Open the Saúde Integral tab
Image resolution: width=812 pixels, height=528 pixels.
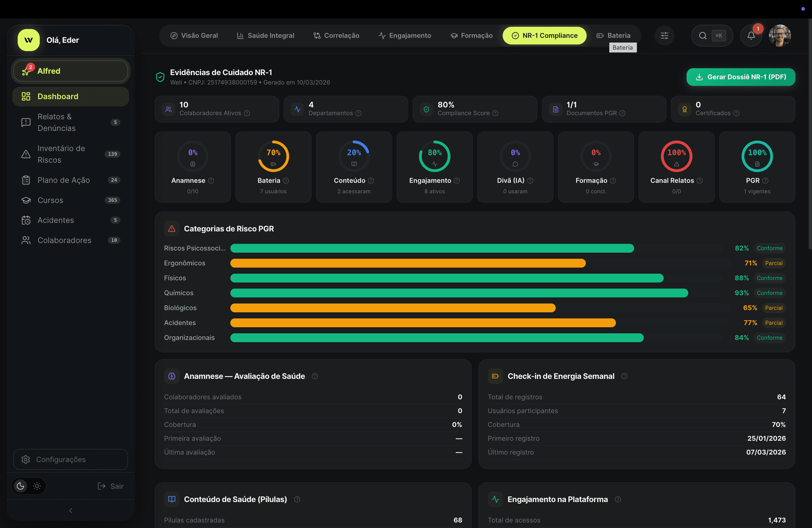click(x=265, y=35)
